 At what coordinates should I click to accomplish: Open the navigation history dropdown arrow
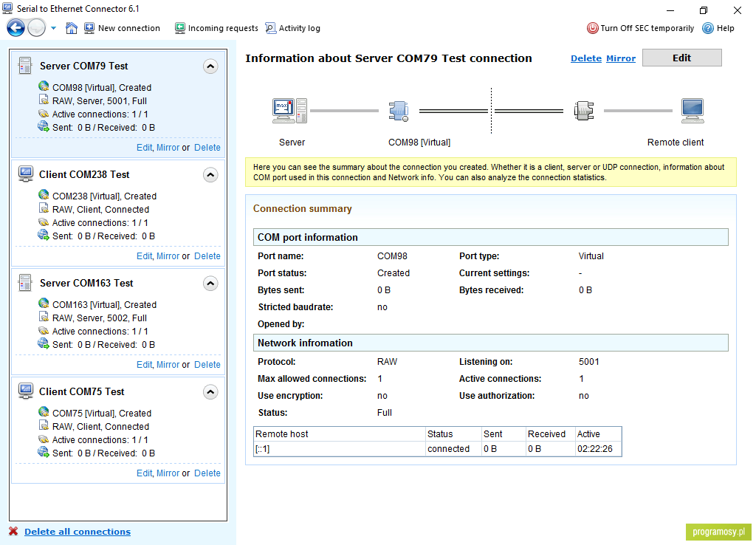[x=53, y=28]
